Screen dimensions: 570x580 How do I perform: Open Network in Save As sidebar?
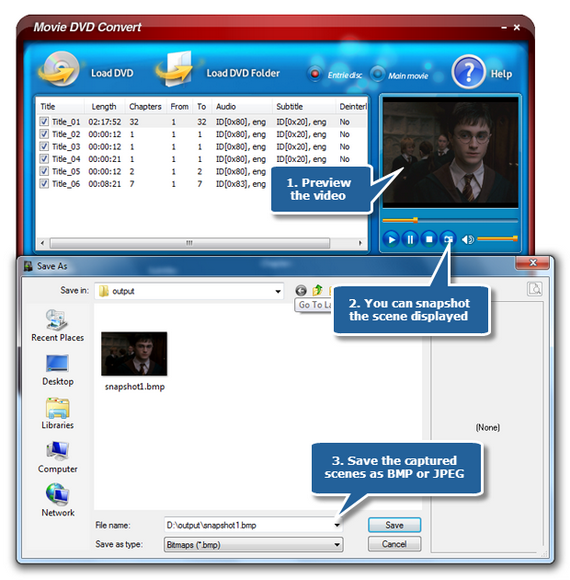tap(58, 500)
